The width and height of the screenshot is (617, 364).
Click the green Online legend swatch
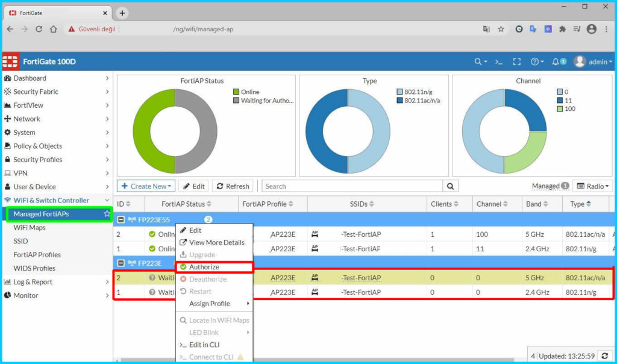click(236, 92)
